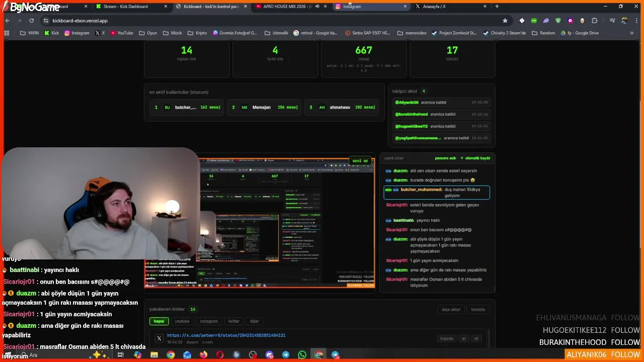Open Firefox from the taskbar
644x362 pixels.
coord(203,355)
